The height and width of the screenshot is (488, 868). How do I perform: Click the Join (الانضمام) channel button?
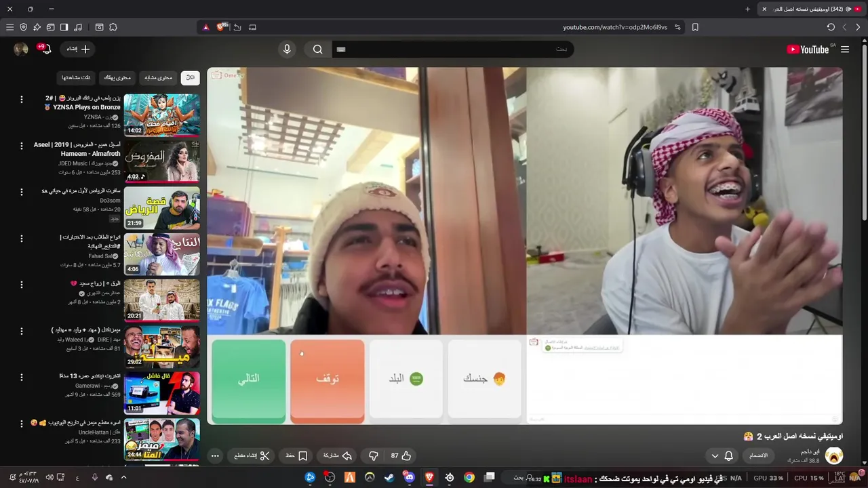[x=758, y=455]
